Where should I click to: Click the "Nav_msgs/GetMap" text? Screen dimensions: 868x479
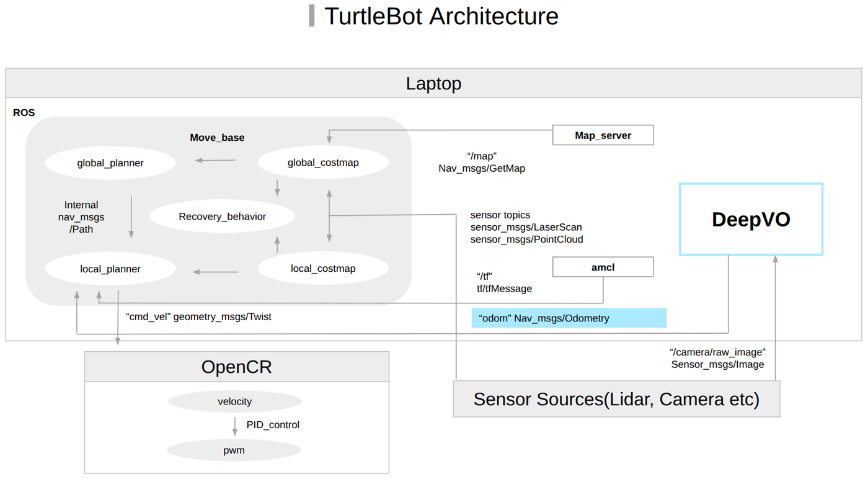tap(482, 168)
